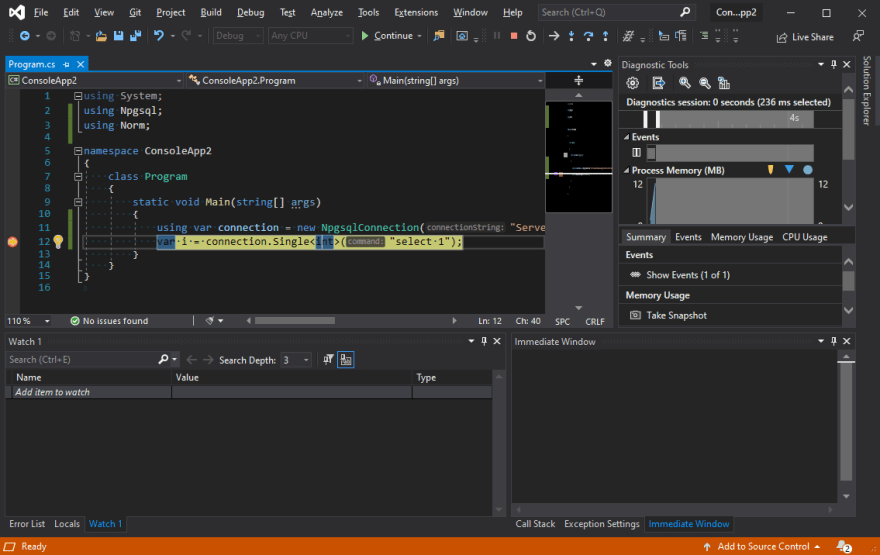Open the ConsoleApp2 project dropdown

(95, 80)
